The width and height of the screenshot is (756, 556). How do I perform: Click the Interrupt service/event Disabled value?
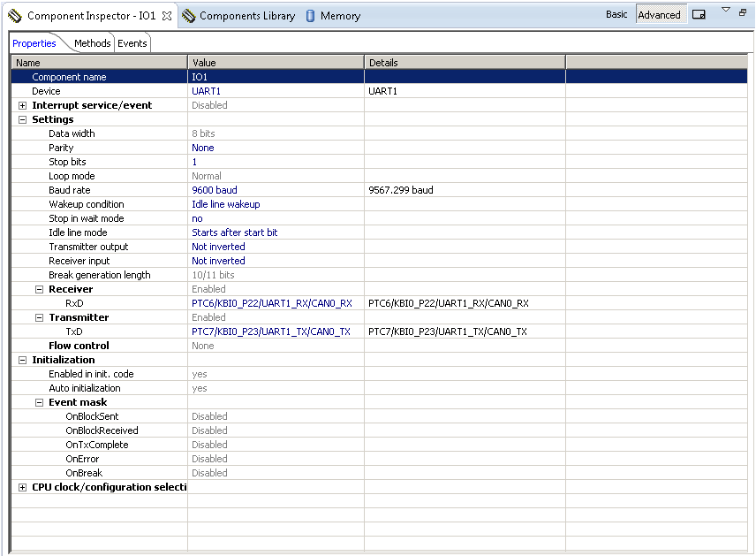(276, 105)
